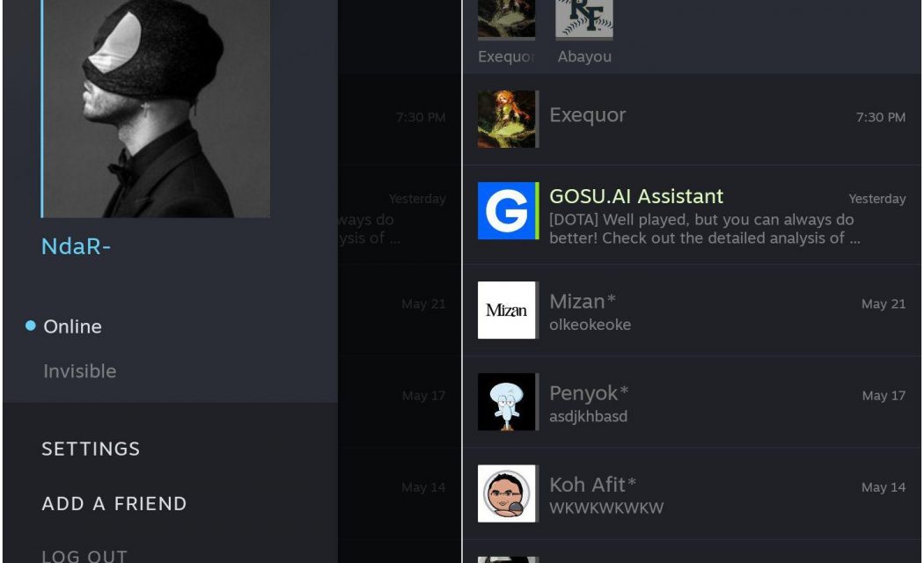This screenshot has width=924, height=563.
Task: Tap the Mizan avatar logo
Action: point(506,310)
